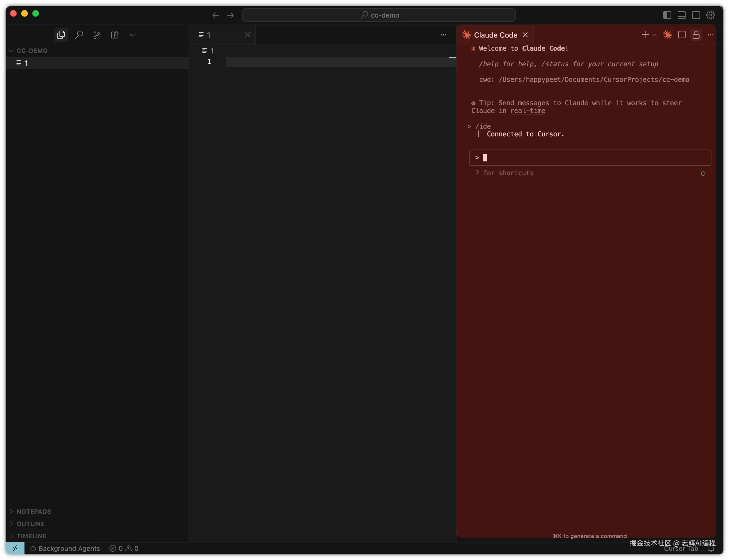Expand the NOTEPADS section
The height and width of the screenshot is (560, 729).
(x=97, y=511)
